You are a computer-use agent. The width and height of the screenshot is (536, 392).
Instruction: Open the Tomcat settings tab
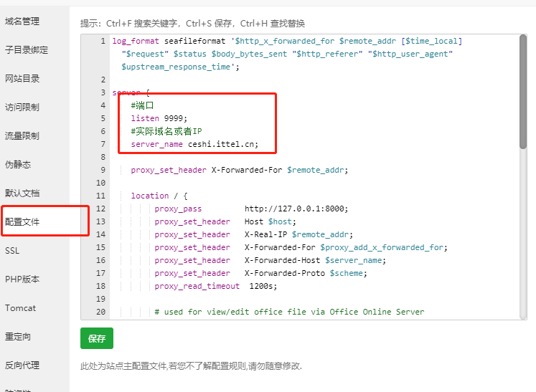[20, 308]
